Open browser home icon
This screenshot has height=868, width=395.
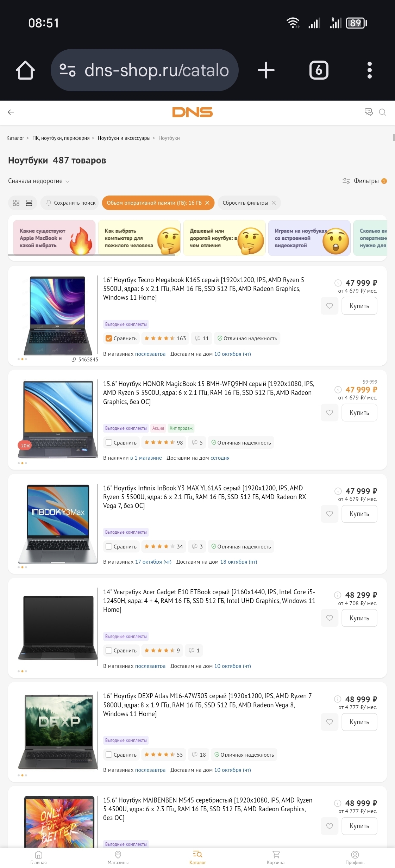[25, 70]
